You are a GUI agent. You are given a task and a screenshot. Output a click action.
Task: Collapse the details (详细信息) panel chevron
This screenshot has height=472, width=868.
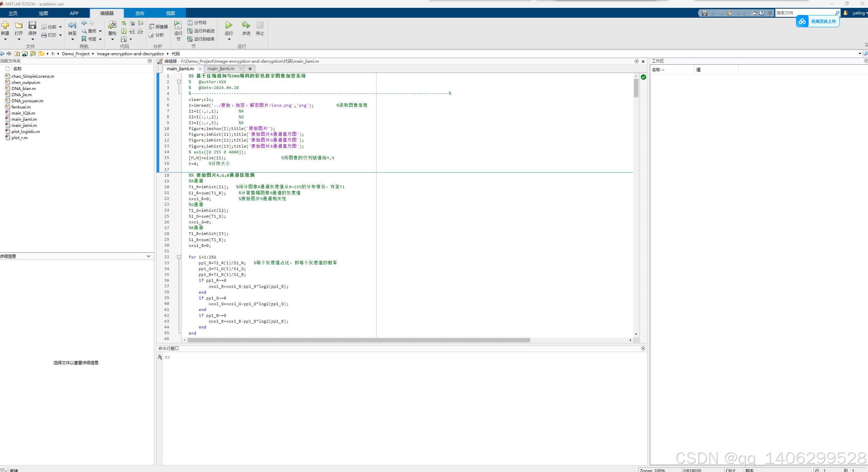[x=148, y=256]
